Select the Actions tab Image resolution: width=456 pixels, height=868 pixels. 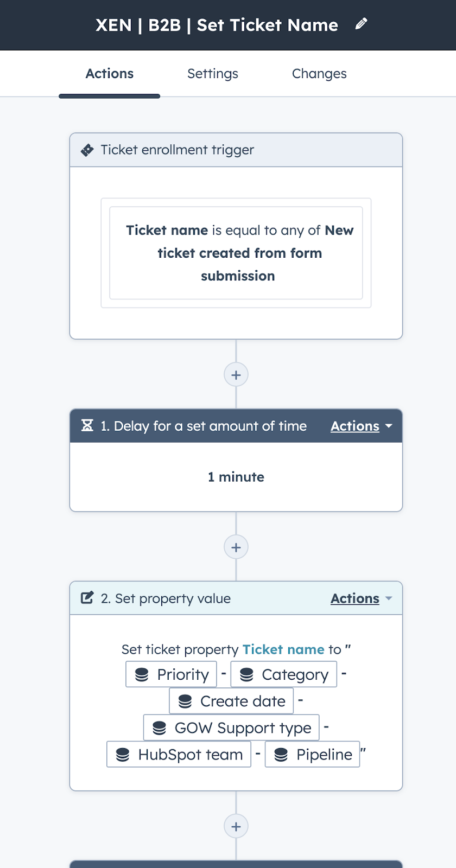pyautogui.click(x=110, y=74)
